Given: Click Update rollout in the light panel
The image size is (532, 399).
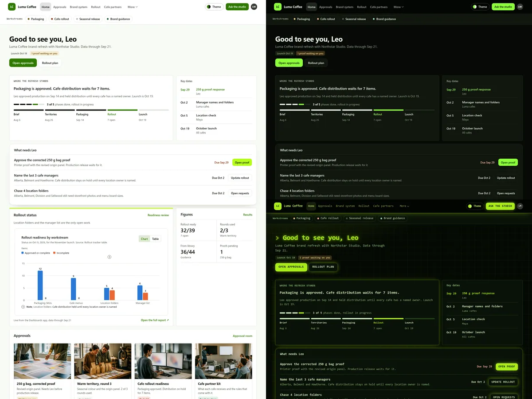Looking at the screenshot, I should 240,178.
